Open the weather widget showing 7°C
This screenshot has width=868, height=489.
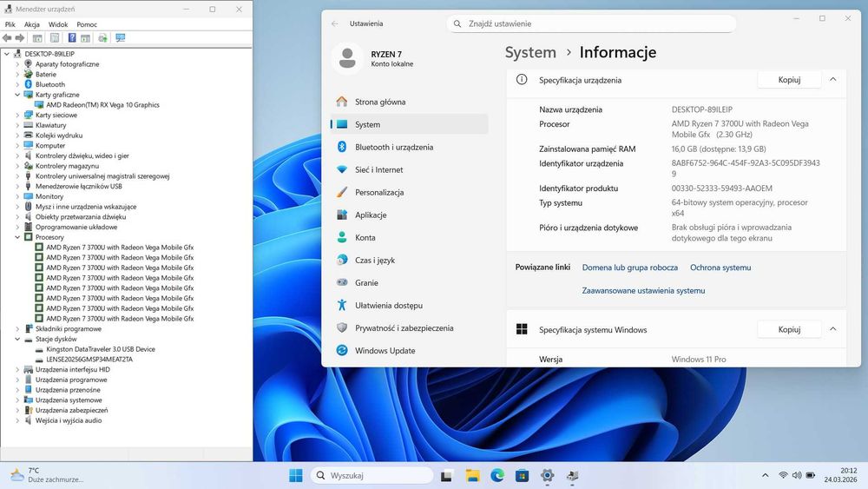(x=47, y=475)
